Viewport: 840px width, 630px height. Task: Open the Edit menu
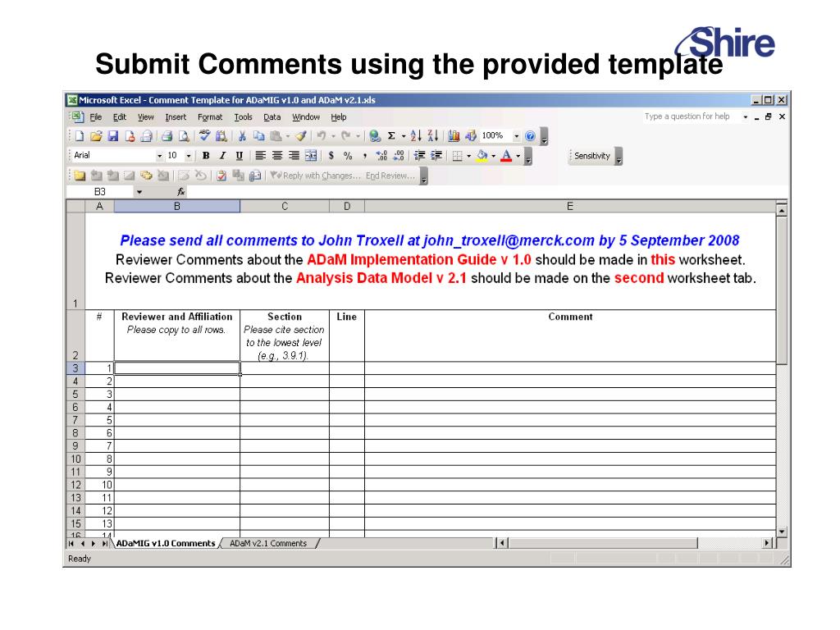point(120,116)
